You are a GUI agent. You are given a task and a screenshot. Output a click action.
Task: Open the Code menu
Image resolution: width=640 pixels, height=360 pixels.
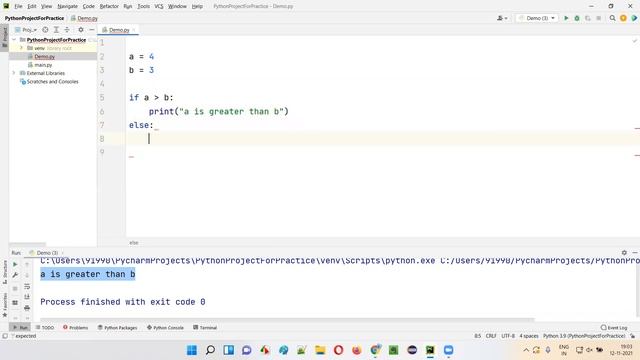click(x=89, y=6)
